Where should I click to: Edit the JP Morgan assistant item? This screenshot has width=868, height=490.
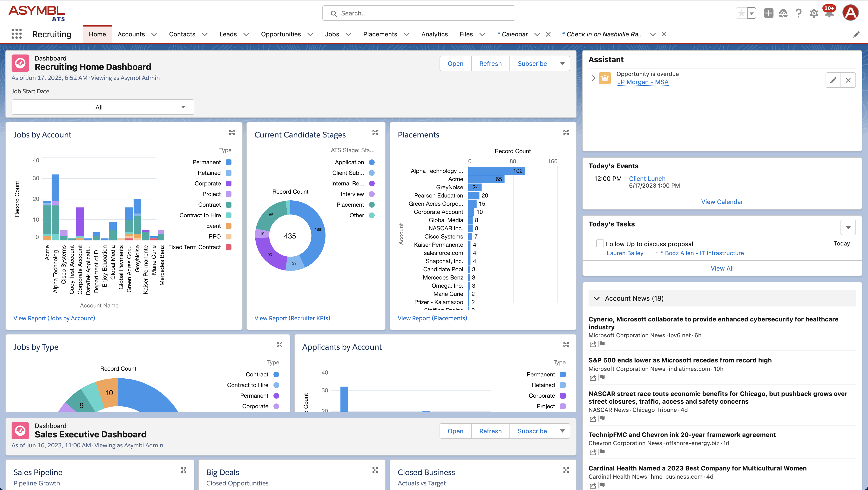(833, 80)
